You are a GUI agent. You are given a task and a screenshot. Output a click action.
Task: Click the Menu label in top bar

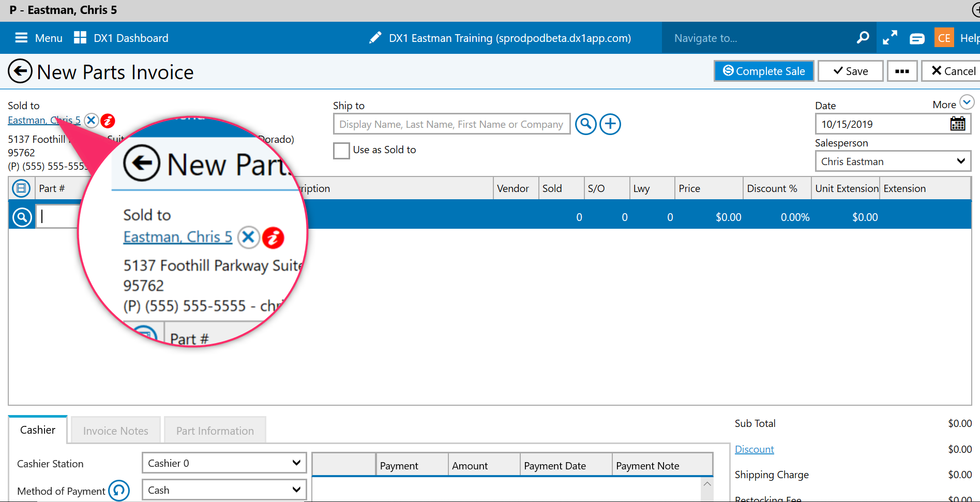[x=49, y=38]
